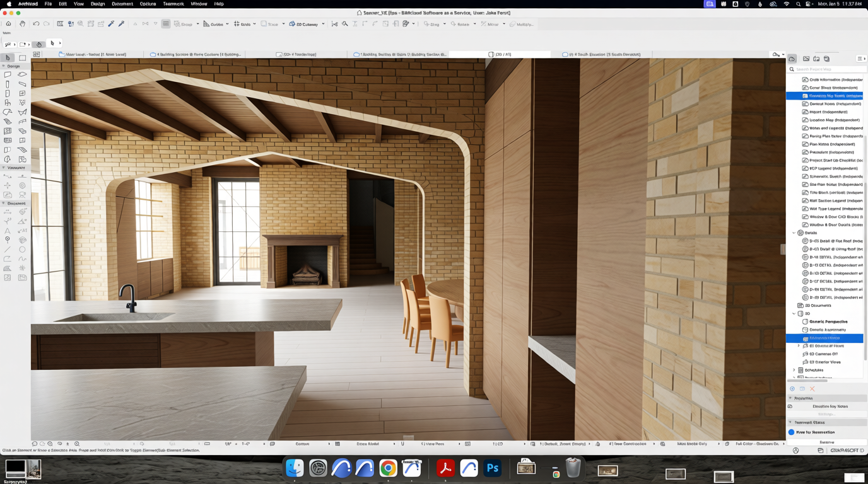The width and height of the screenshot is (868, 484).
Task: Activate the Pick Up Parameters eyedropper
Action: [x=111, y=24]
